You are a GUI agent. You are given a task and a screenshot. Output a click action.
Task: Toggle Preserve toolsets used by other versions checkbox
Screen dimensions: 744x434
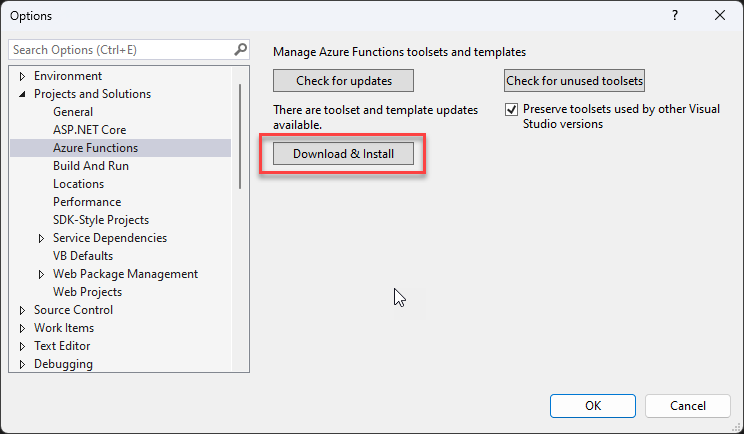coord(512,109)
